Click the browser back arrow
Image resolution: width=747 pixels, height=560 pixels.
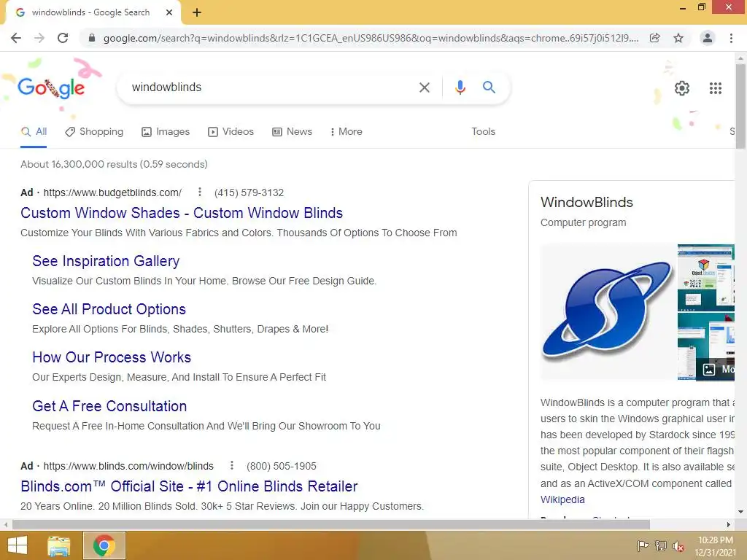(16, 38)
